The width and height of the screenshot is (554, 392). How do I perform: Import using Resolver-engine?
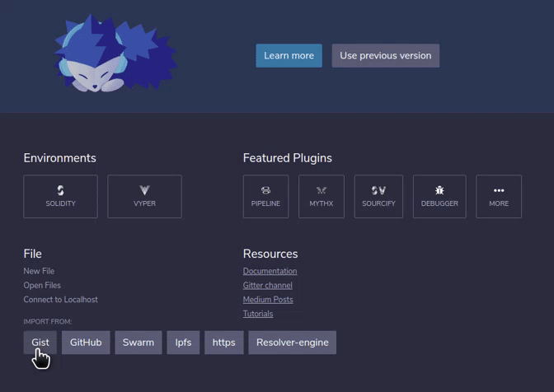coord(292,343)
